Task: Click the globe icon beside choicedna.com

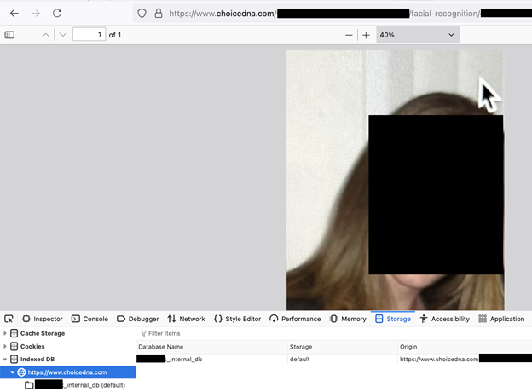Action: click(x=21, y=372)
